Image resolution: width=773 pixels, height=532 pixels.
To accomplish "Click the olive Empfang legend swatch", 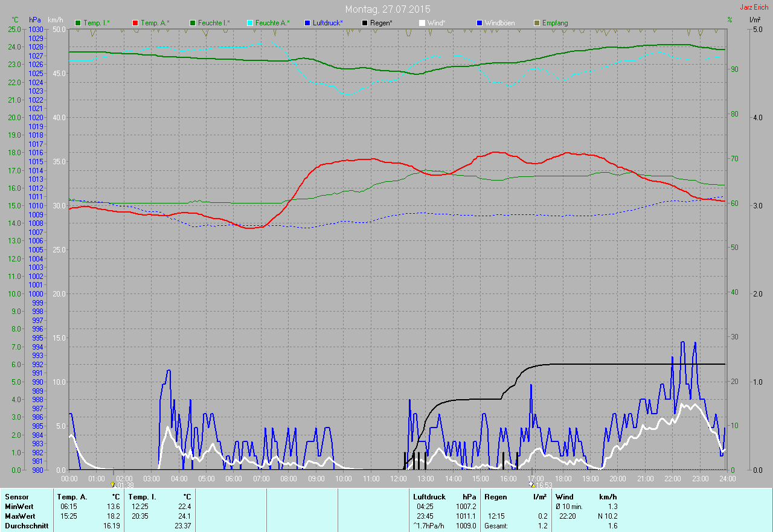I will 537,23.
